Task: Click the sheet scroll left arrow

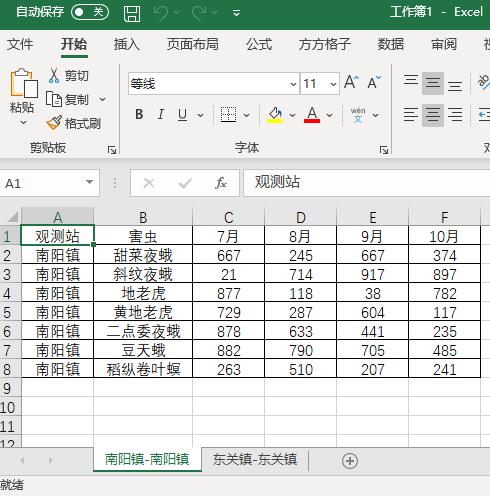Action: pos(22,460)
